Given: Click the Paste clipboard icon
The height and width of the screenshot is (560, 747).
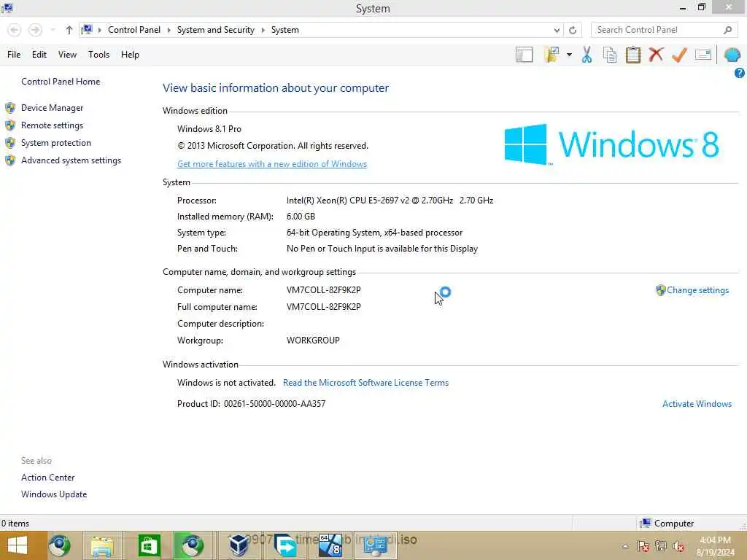Looking at the screenshot, I should click(x=633, y=55).
